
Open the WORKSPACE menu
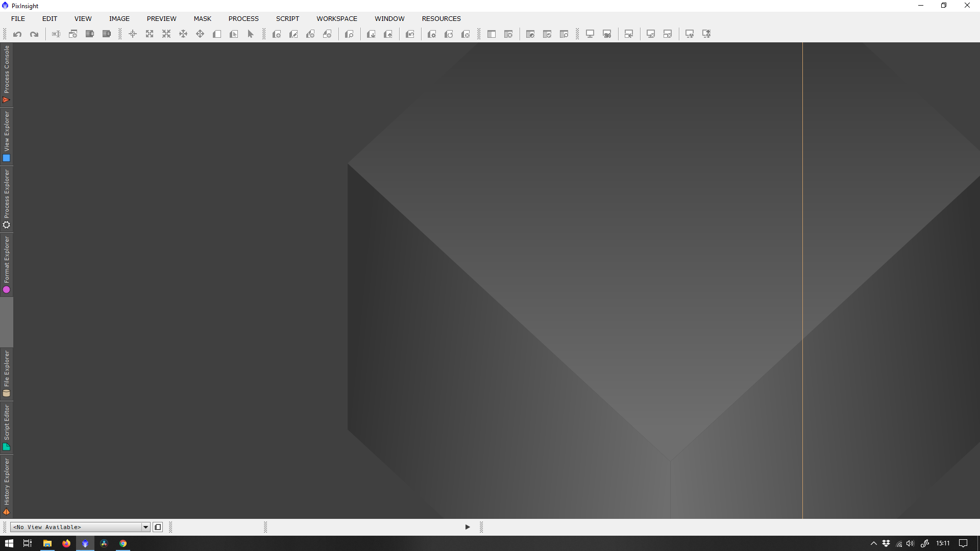(x=337, y=18)
